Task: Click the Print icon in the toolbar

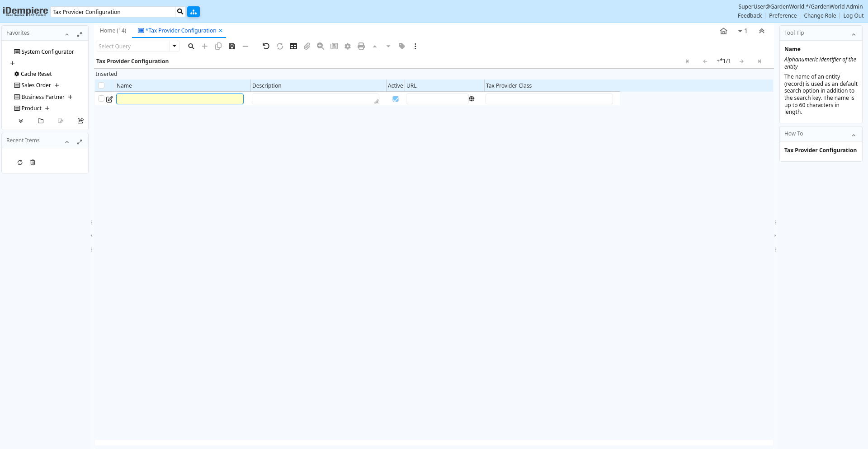Action: (361, 46)
